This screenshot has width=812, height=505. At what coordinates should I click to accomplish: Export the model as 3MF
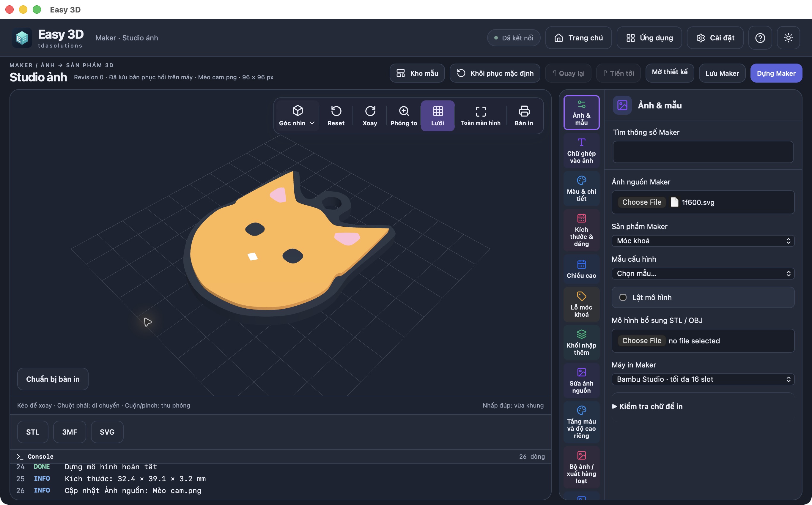point(70,432)
